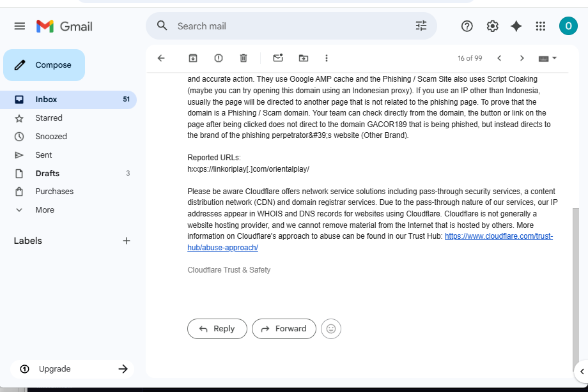Move email to a folder

pos(304,58)
